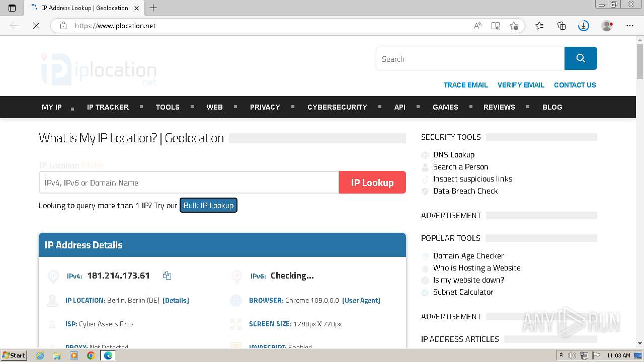Open the [User Agent] link
The width and height of the screenshot is (644, 362).
pos(361,300)
